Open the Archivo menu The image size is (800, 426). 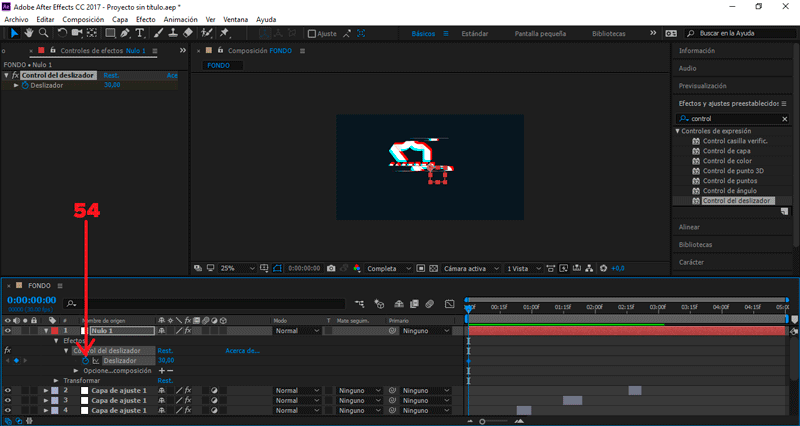click(16, 19)
